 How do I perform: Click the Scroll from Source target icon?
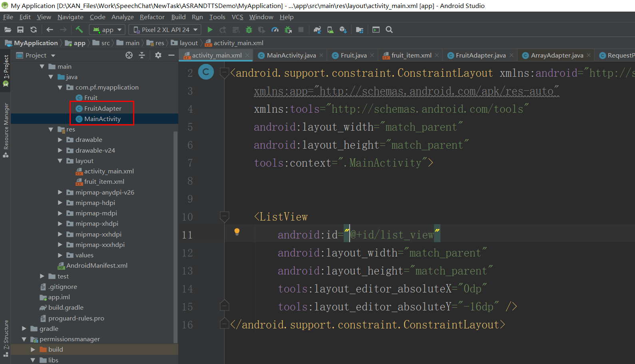[x=129, y=55]
